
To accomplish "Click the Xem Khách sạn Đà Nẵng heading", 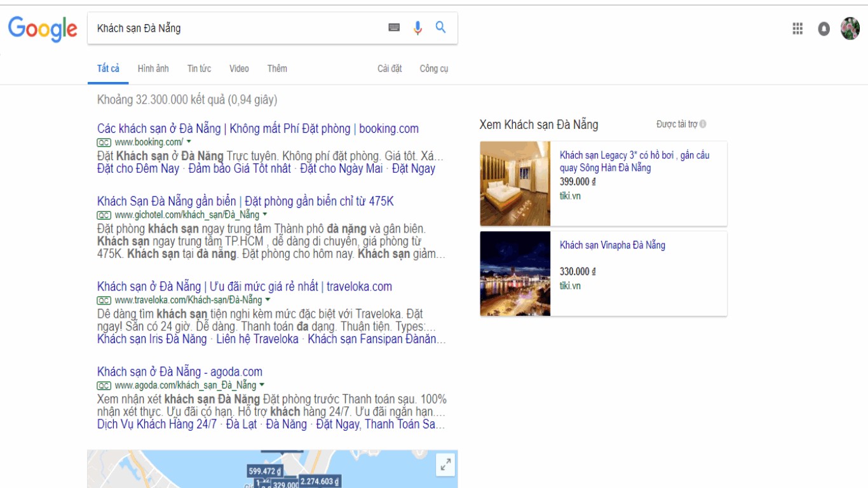I will [539, 125].
